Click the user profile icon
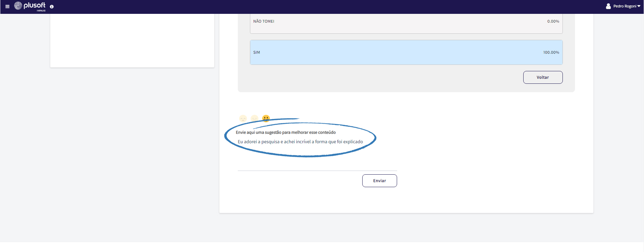644x252 pixels. [x=608, y=6]
